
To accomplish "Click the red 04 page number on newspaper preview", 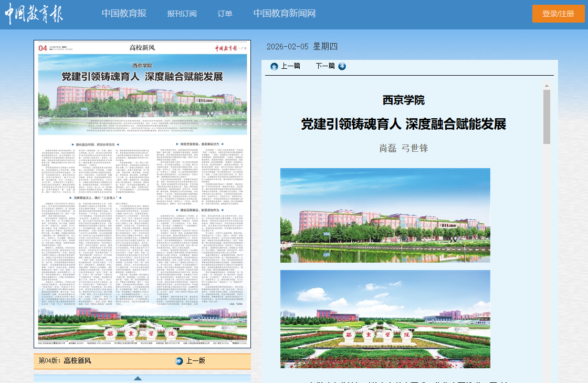I will (43, 48).
